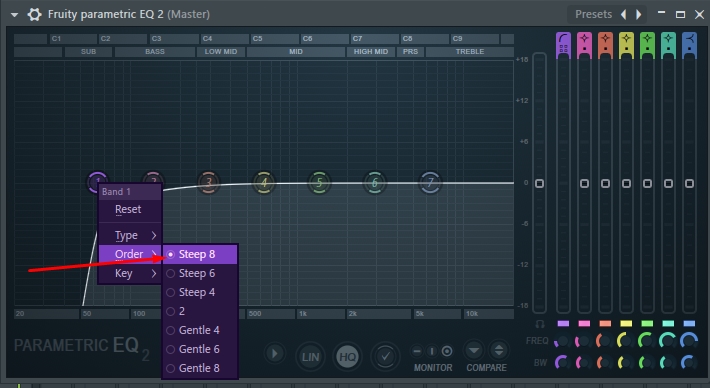Open the Presets selector

(593, 14)
